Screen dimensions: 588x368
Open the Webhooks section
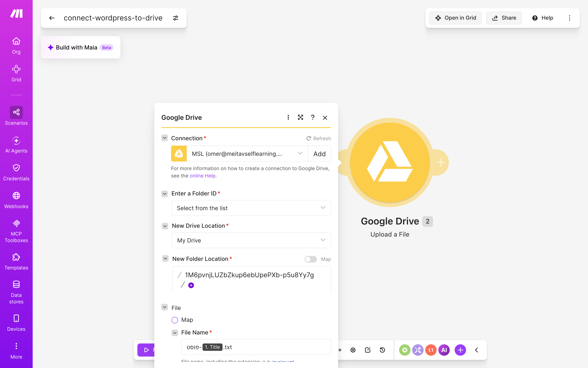pyautogui.click(x=16, y=200)
